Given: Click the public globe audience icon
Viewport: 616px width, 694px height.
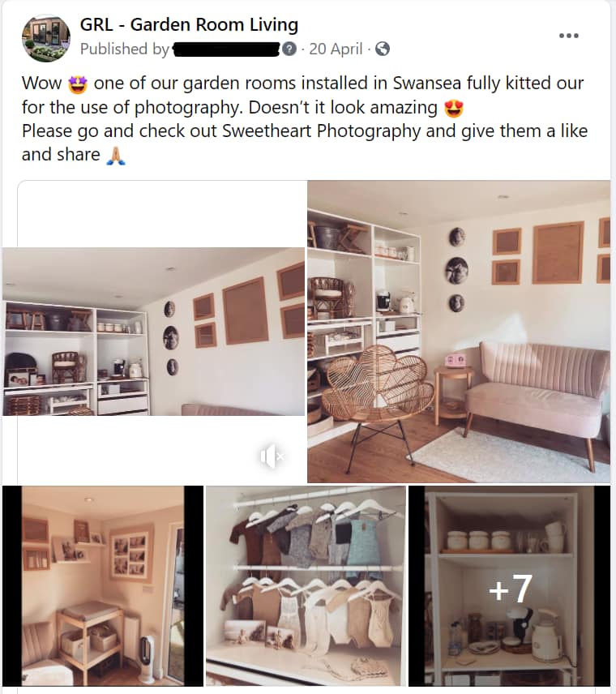Looking at the screenshot, I should click(x=383, y=49).
